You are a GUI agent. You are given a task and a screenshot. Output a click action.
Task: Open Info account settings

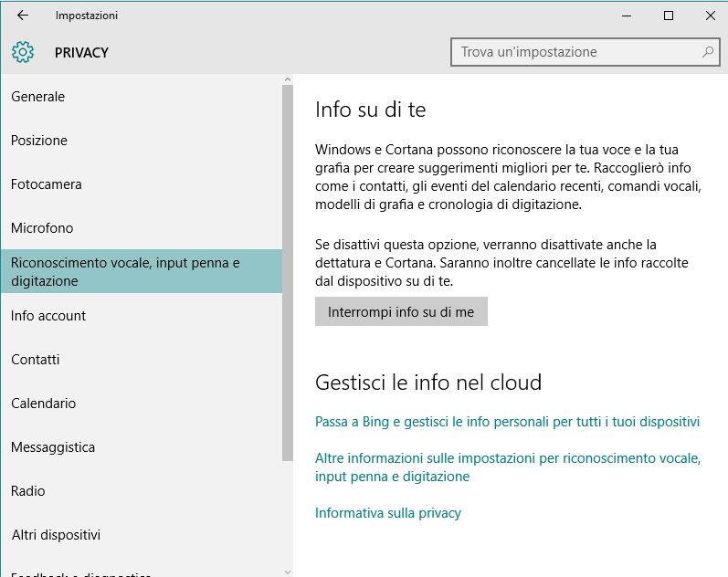pyautogui.click(x=48, y=316)
